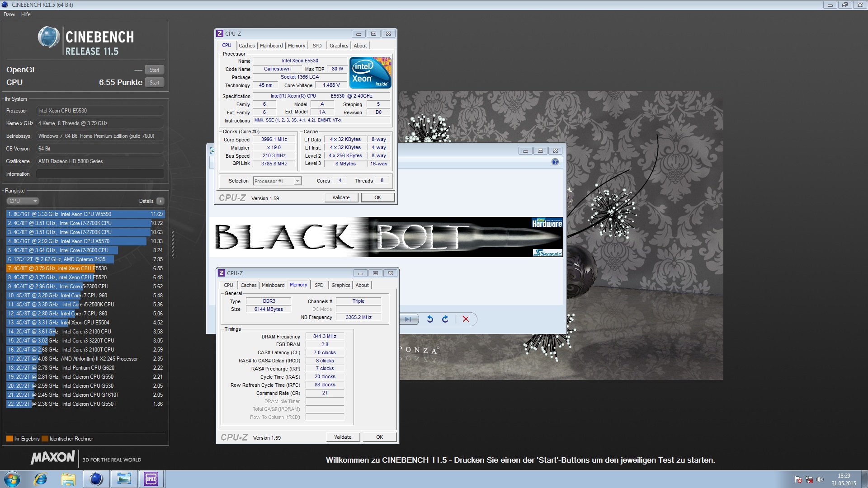Click the DRAM Frequency 841.3 MHz value
The width and height of the screenshot is (868, 488).
(x=325, y=336)
